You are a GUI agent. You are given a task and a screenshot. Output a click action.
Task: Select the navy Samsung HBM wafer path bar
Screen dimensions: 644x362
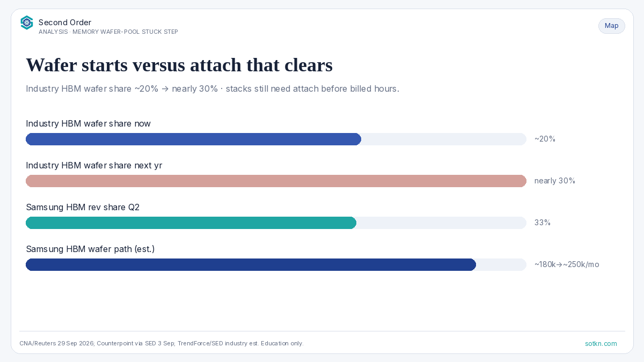[x=251, y=264]
